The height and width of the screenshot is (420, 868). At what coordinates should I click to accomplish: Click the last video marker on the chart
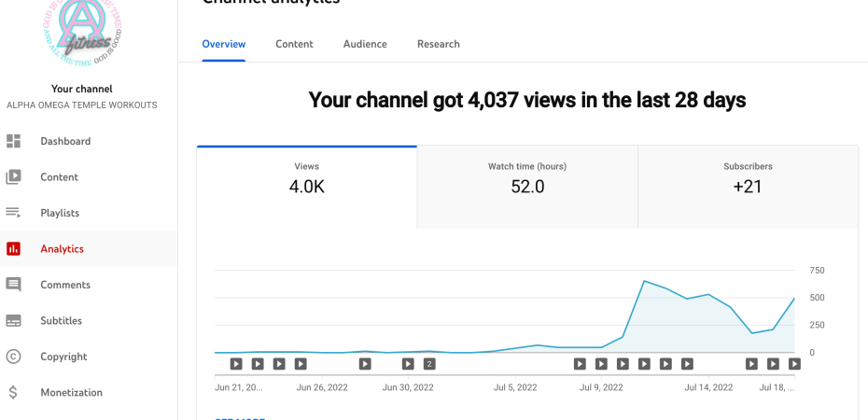[x=794, y=364]
